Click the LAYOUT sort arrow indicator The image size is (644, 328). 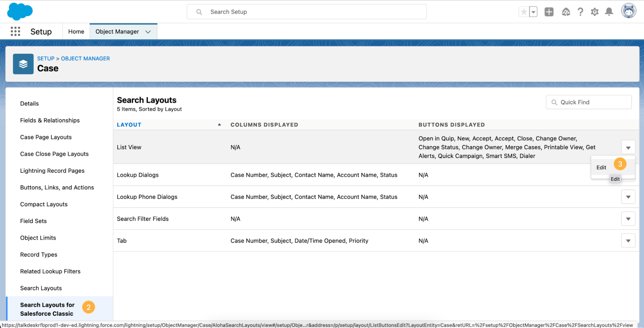(x=219, y=125)
